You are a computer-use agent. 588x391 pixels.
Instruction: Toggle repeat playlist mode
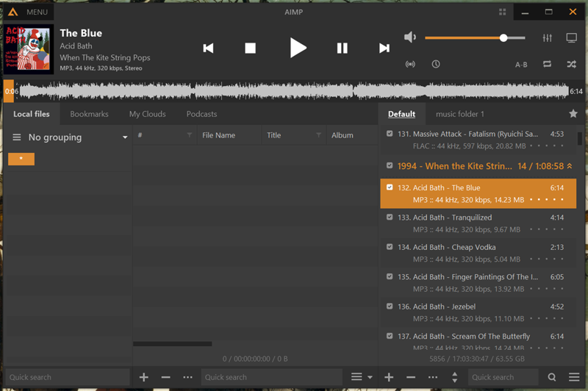coord(547,64)
